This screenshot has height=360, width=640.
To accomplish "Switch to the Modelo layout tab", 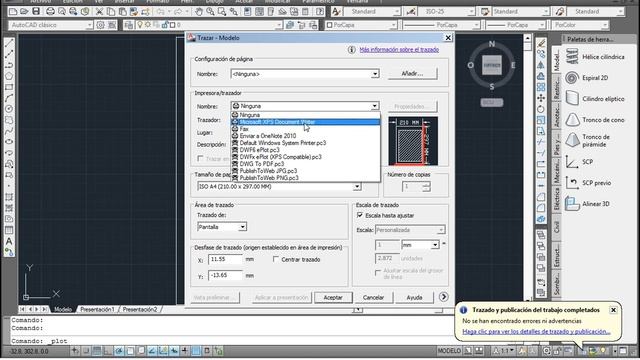I will point(63,309).
